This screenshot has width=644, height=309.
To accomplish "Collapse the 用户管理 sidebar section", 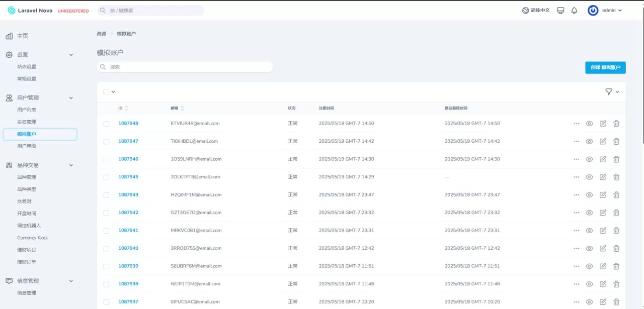I will click(x=71, y=98).
